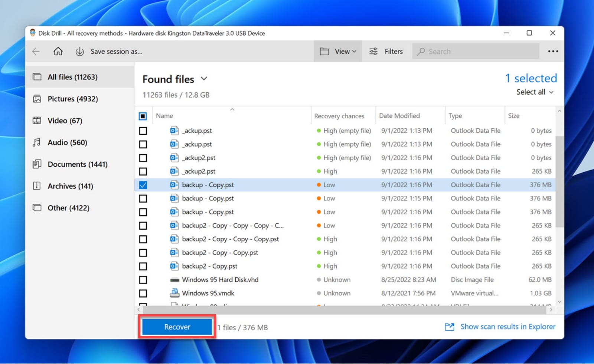Click Outlook icon beside backup2 - Copy - Copy.pst
The image size is (594, 364).
174,253
